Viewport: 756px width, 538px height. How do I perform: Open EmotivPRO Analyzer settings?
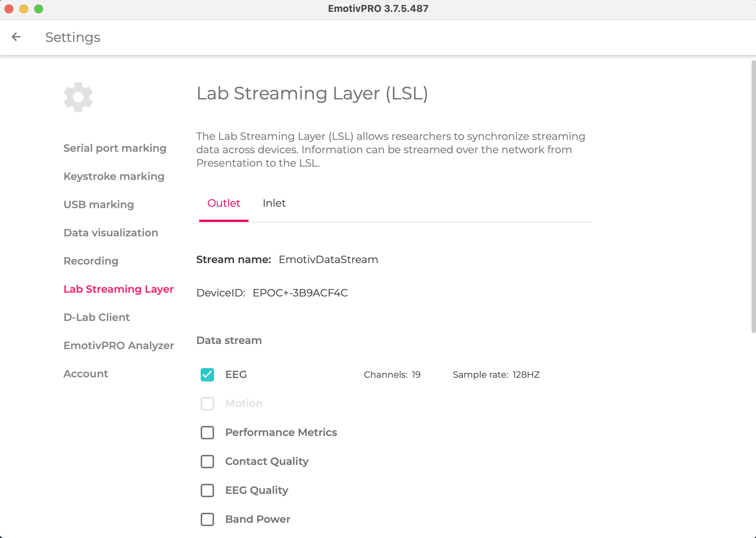[119, 345]
